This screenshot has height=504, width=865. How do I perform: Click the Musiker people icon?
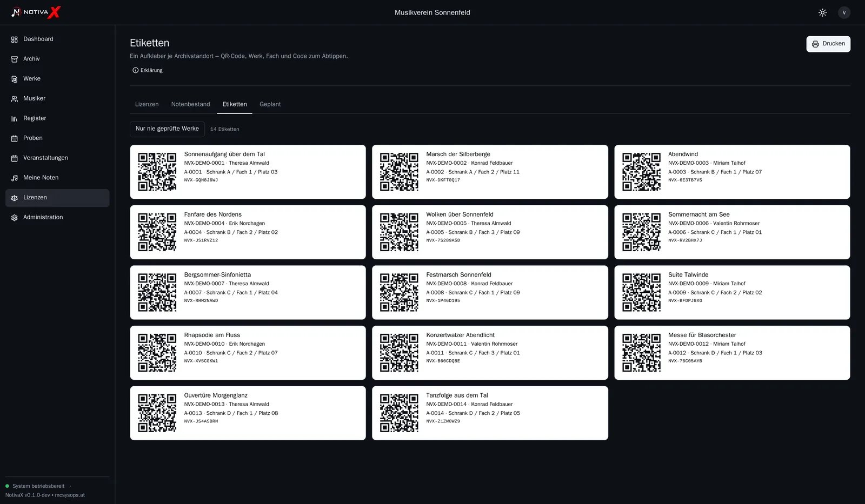click(15, 99)
